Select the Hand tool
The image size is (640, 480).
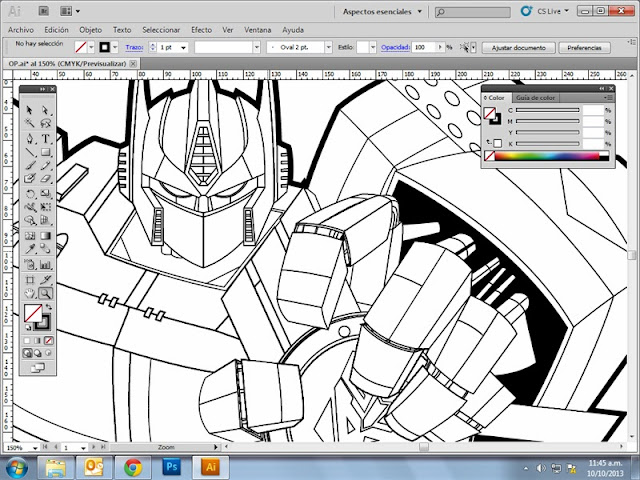point(29,293)
